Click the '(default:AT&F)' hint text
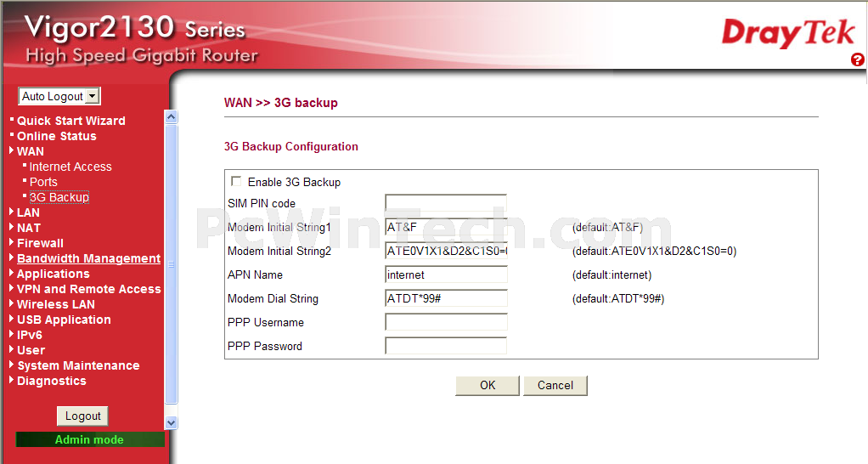The width and height of the screenshot is (868, 464). [607, 228]
